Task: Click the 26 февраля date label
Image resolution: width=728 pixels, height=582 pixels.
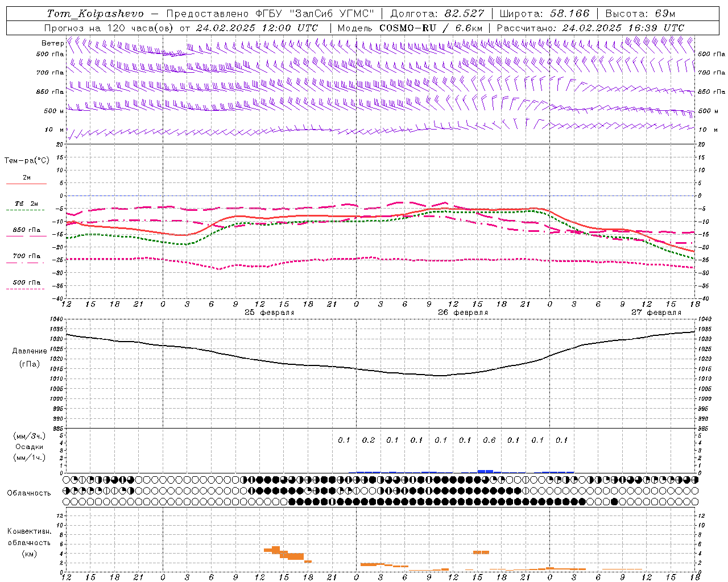Action: pos(463,313)
